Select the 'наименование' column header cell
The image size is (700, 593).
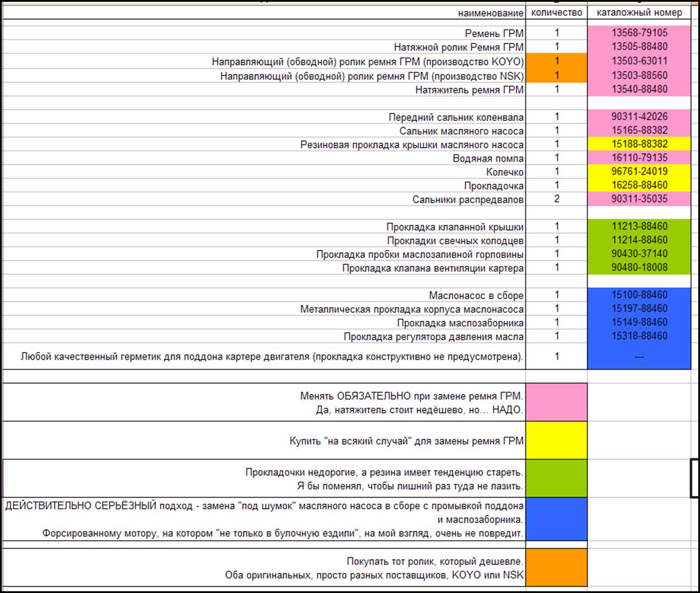[490, 13]
